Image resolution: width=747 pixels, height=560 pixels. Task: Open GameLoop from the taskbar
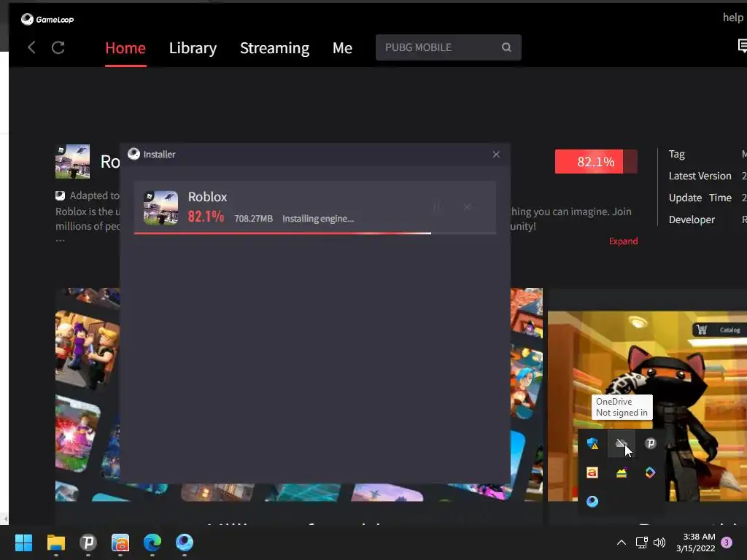click(185, 542)
